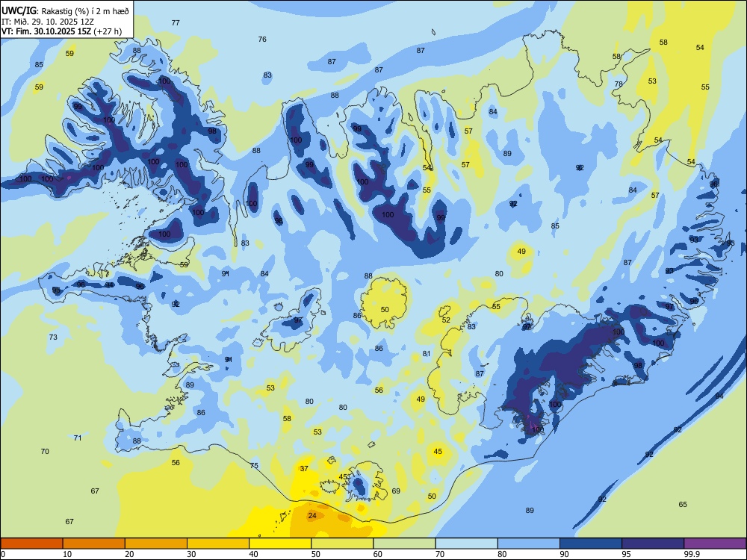Click the '40' legend tick label
Screen dimensions: 747x560
(x=253, y=554)
